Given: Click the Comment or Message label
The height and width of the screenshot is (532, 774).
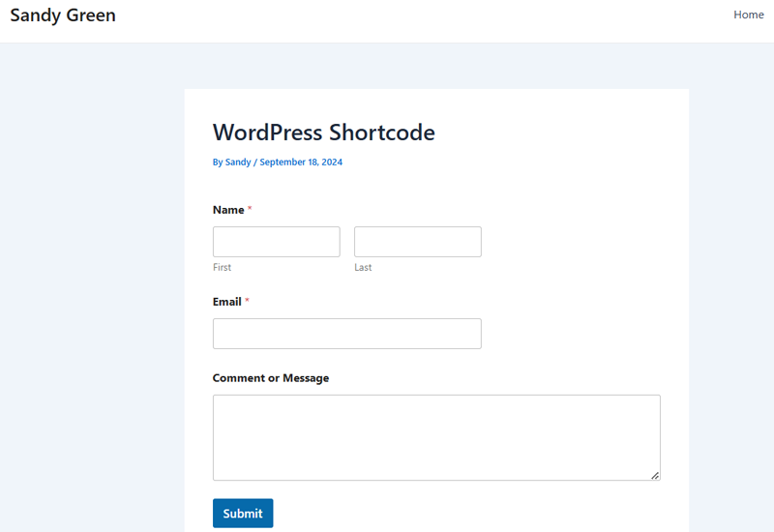Looking at the screenshot, I should coord(271,378).
